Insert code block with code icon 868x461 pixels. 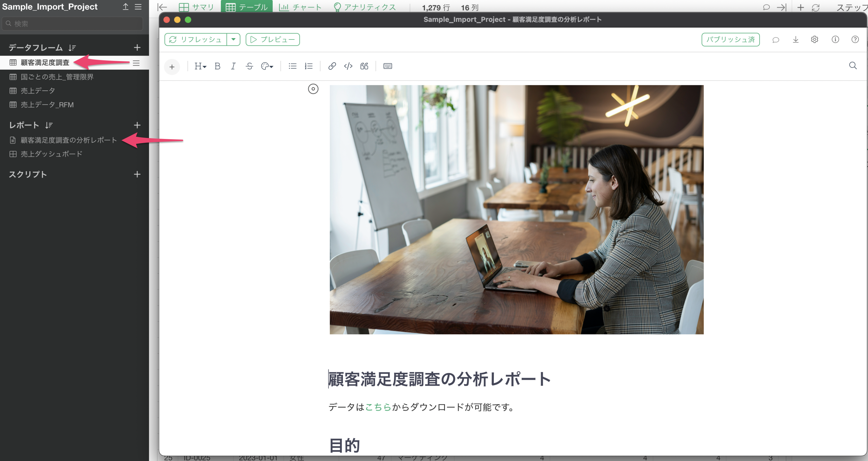click(x=348, y=66)
